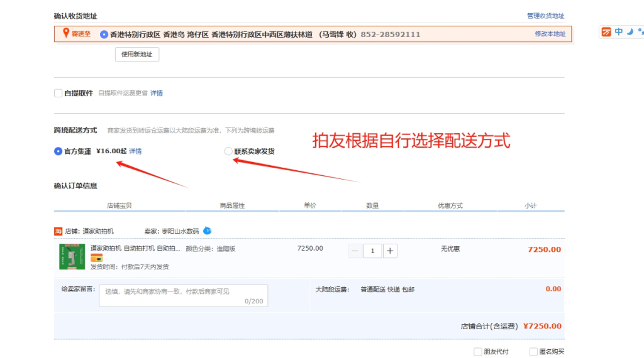The width and height of the screenshot is (644, 358).
Task: Select the 官方集運 shipping radio button
Action: (58, 151)
